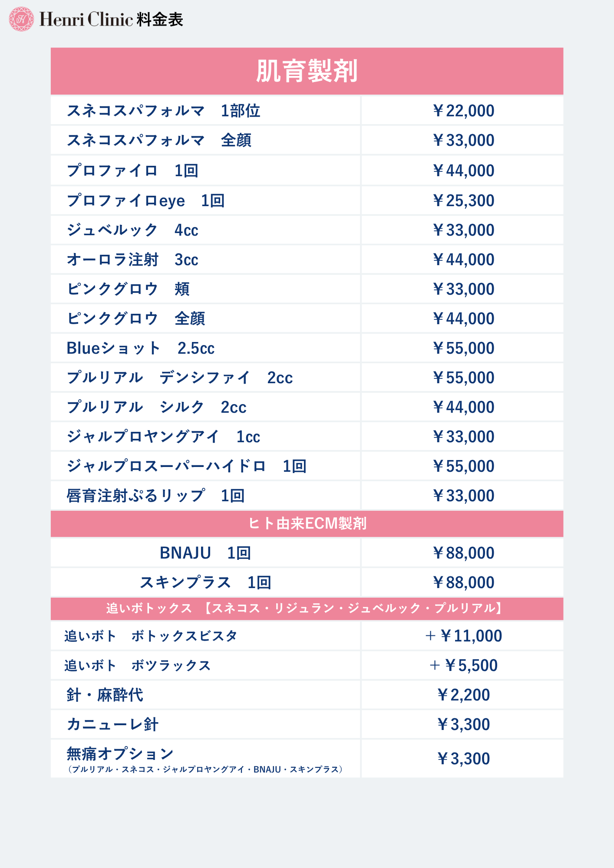This screenshot has width=614, height=868.
Task: Click the Henri Clinic diamond logo icon
Action: 21,19
